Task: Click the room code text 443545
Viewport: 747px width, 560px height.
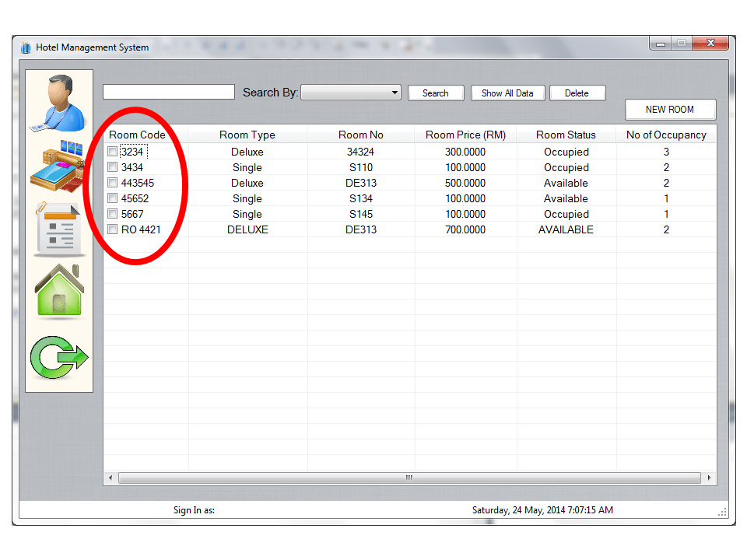Action: pyautogui.click(x=138, y=183)
